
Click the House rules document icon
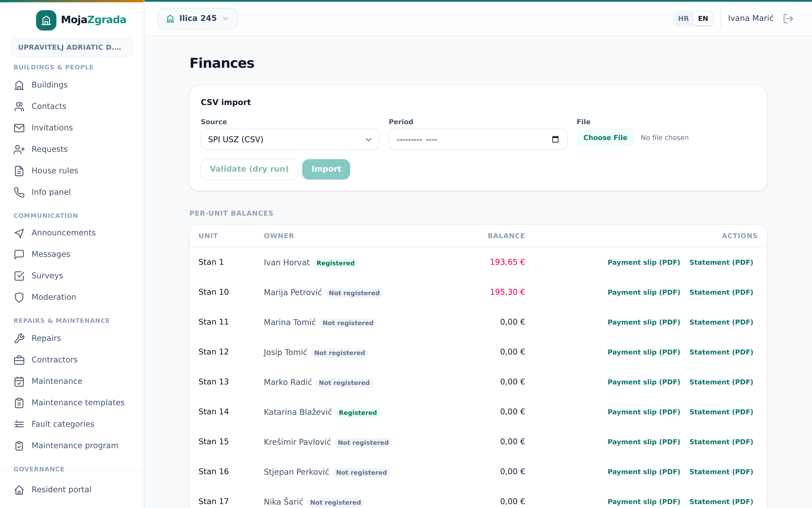19,171
